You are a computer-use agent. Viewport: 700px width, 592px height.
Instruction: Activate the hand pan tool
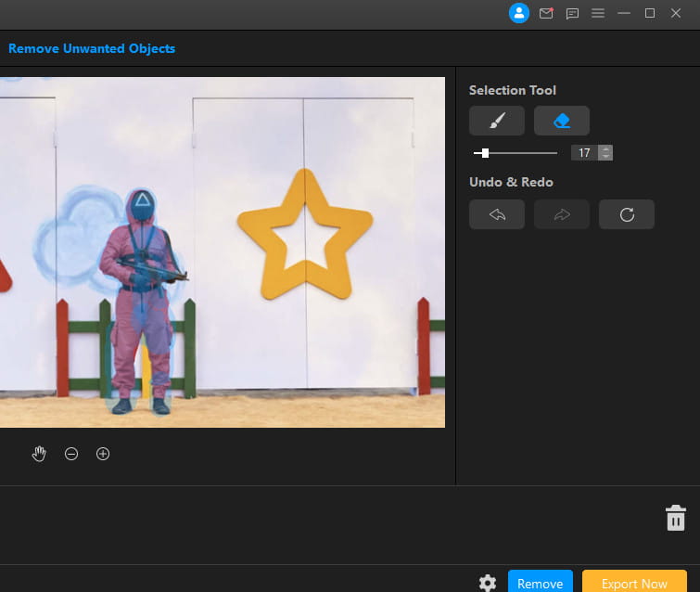coord(39,454)
